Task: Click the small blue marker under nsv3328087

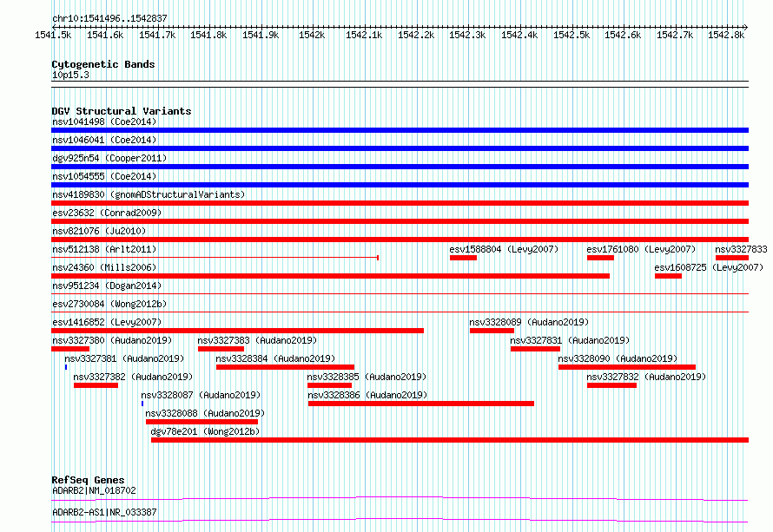Action: point(142,404)
